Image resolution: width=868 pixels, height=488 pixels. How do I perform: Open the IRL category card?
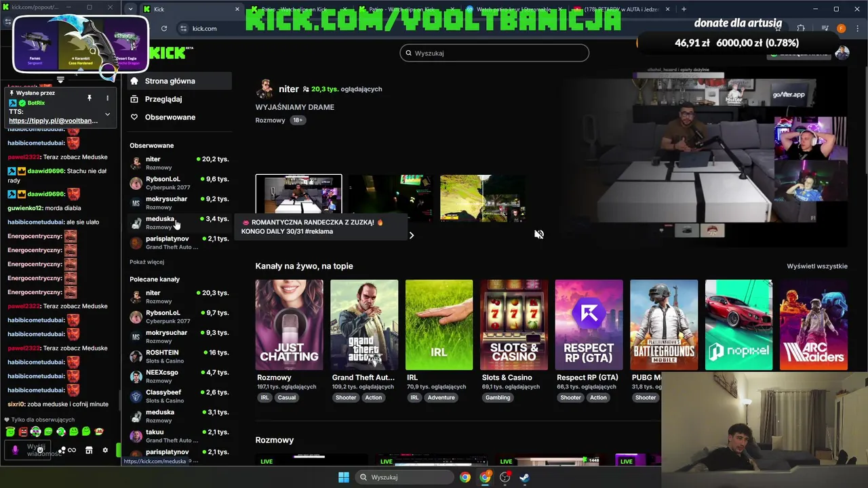point(439,325)
